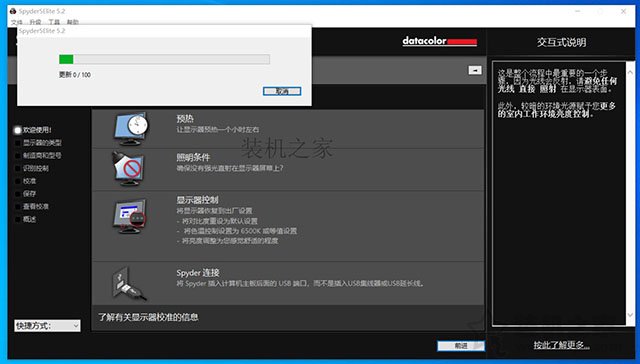Click the Spyder USB plug connection icon
640x364 pixels.
(129, 283)
